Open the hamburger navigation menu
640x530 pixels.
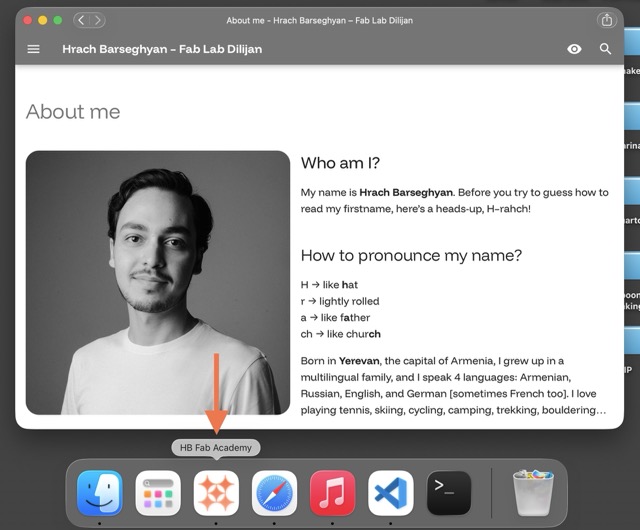click(x=33, y=49)
